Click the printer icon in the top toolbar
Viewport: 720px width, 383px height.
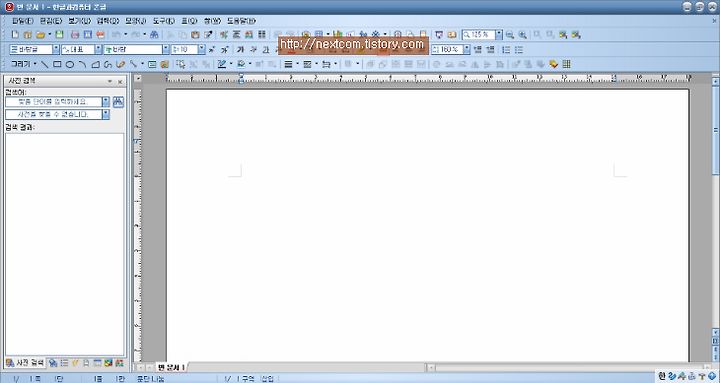[x=75, y=34]
